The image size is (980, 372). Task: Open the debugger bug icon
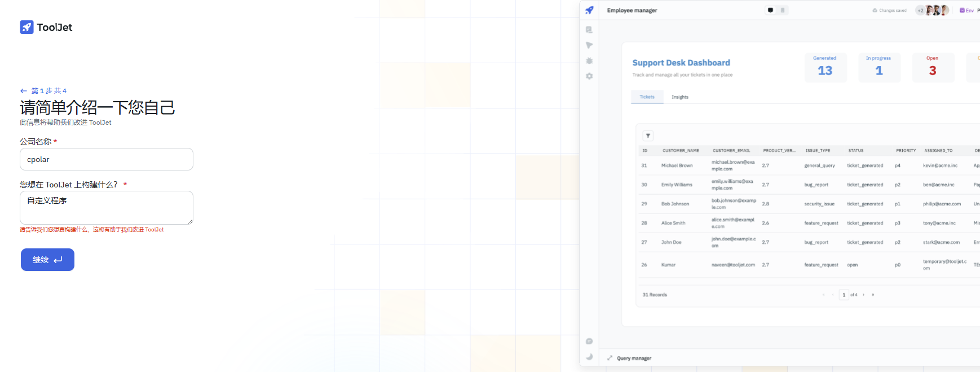tap(589, 61)
